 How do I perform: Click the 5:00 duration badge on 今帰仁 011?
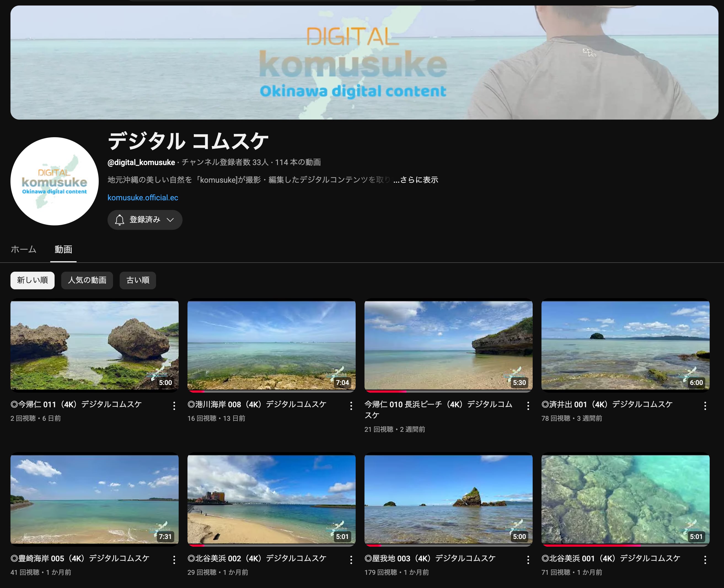point(165,382)
